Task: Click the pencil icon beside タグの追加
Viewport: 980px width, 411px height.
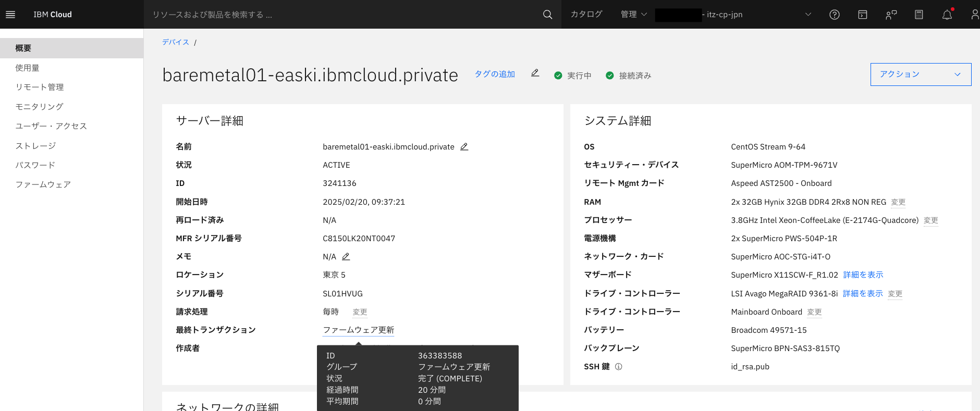Action: (535, 73)
